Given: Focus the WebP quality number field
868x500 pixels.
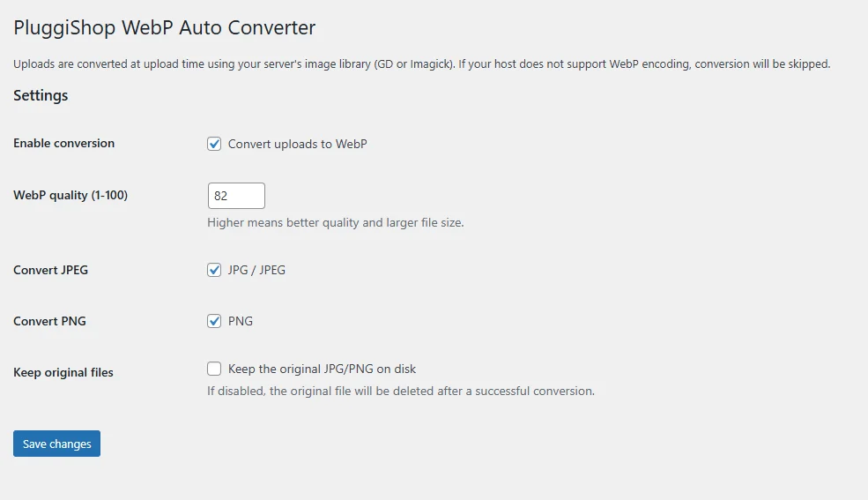Looking at the screenshot, I should 236,196.
